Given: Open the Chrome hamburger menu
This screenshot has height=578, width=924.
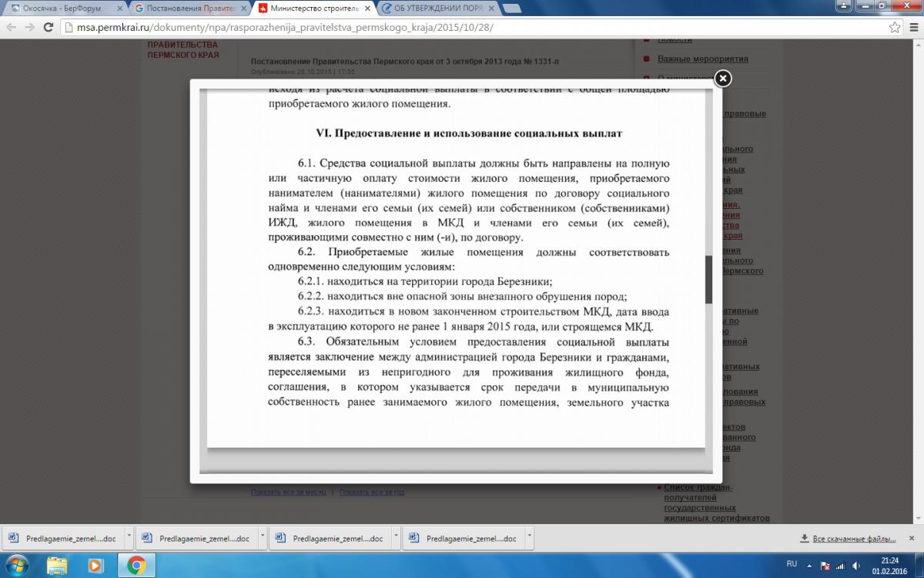Looking at the screenshot, I should (x=912, y=27).
